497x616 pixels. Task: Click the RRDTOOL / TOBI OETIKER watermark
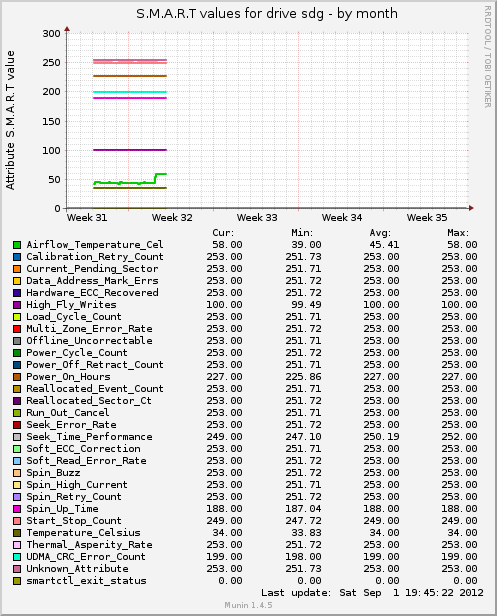487,57
